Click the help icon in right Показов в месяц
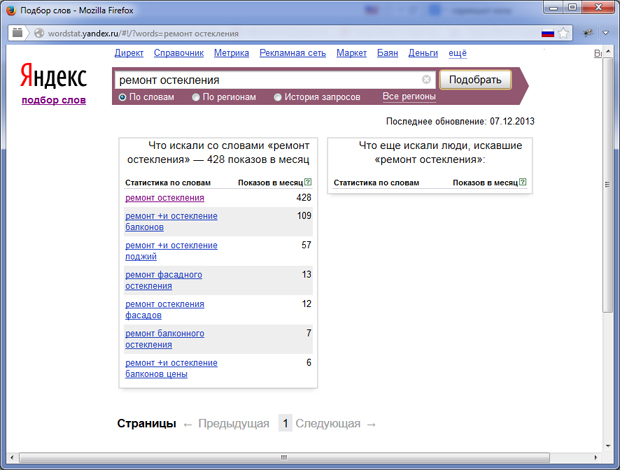The image size is (620, 470). (x=523, y=182)
